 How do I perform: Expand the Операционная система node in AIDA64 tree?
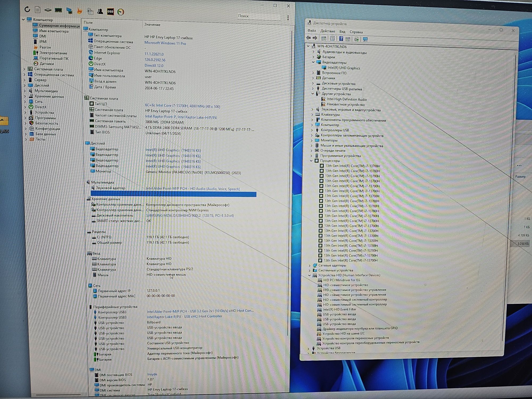(25, 75)
